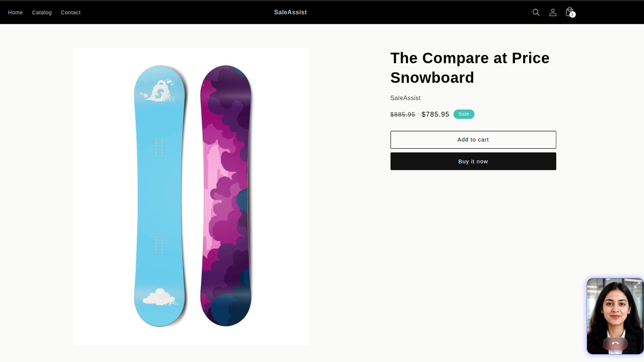
Task: Open the account login person icon
Action: [x=553, y=12]
